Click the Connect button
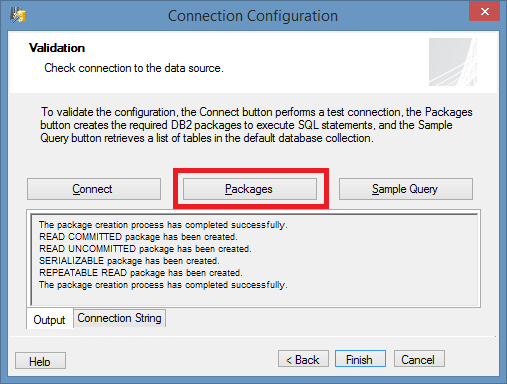This screenshot has width=507, height=384. point(94,189)
